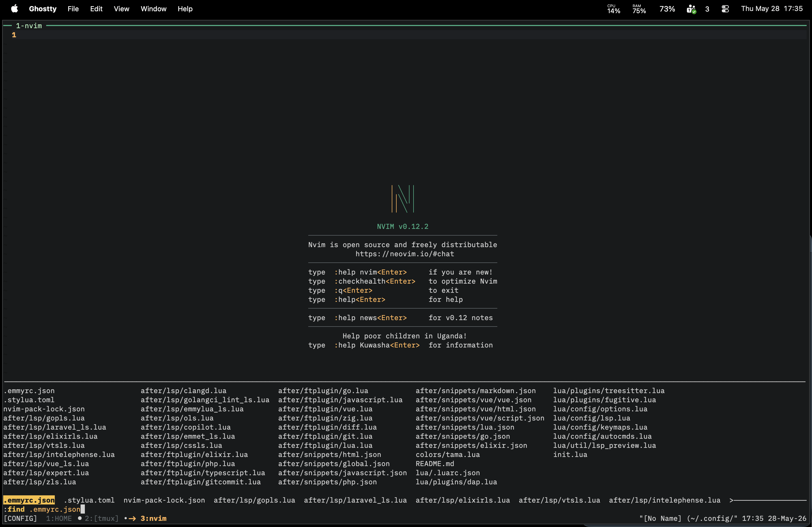Select after/lsp/clangd.lua in the list
This screenshot has height=527, width=812.
[184, 391]
